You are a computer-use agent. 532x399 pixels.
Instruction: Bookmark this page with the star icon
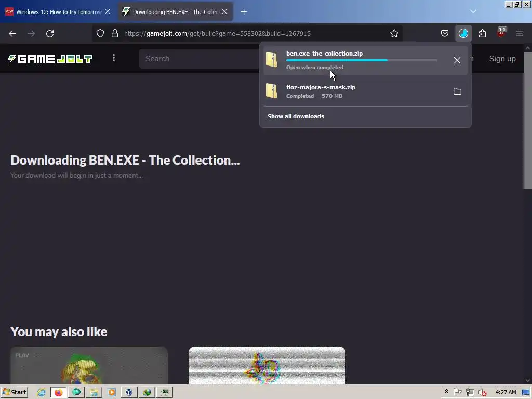coord(394,34)
